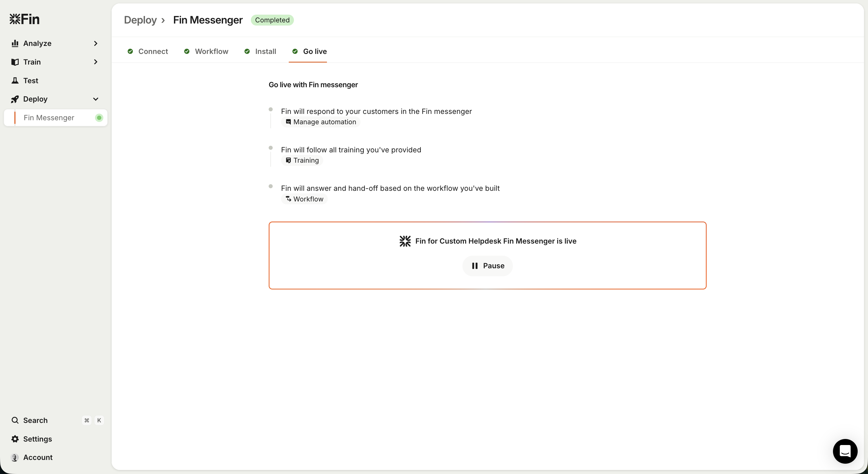Click the Analyze bar chart icon
Screen dimensions: 868x474
click(x=15, y=43)
